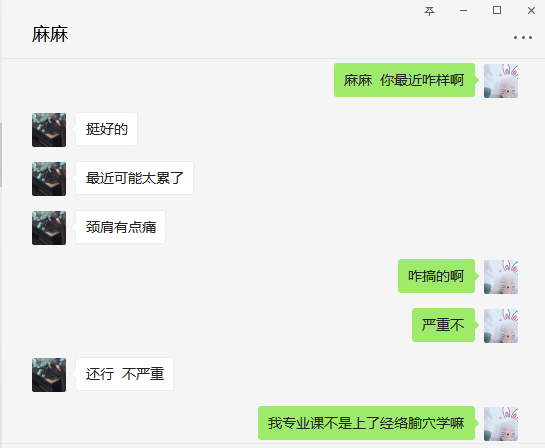Open my avatar beside 严重不

pyautogui.click(x=501, y=326)
